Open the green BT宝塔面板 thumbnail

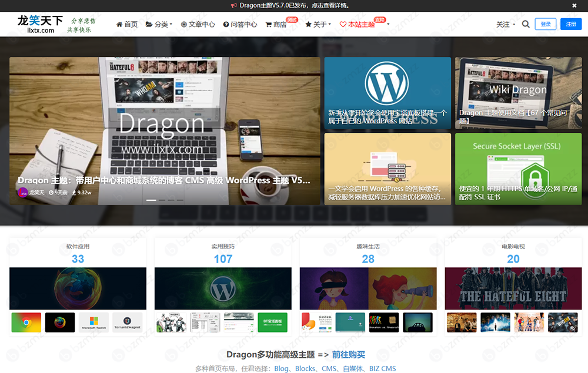point(273,322)
